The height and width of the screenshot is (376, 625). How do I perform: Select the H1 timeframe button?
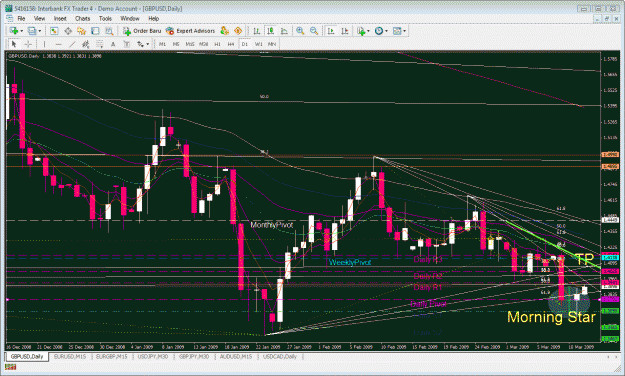pos(217,44)
